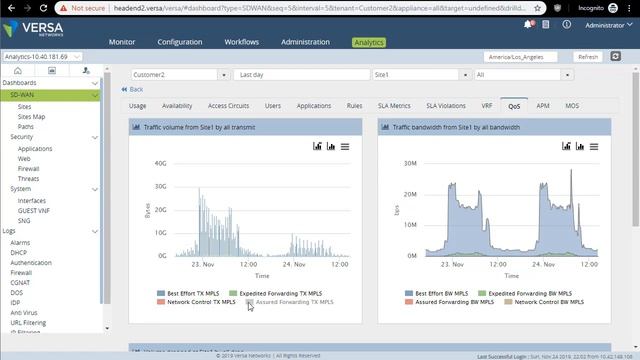Switch to the SLA Metrics tab
This screenshot has width=640, height=360.
[394, 106]
